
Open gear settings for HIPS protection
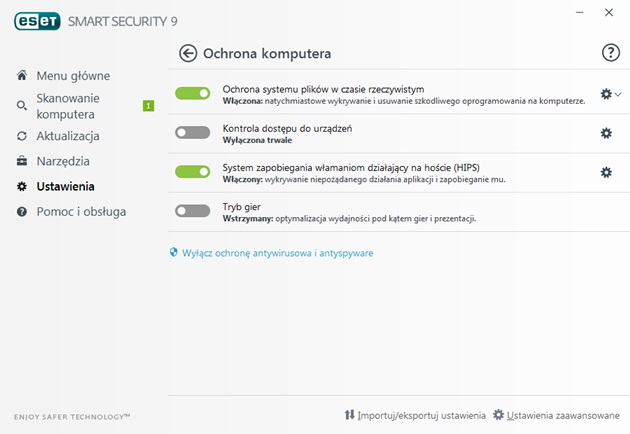tap(606, 172)
